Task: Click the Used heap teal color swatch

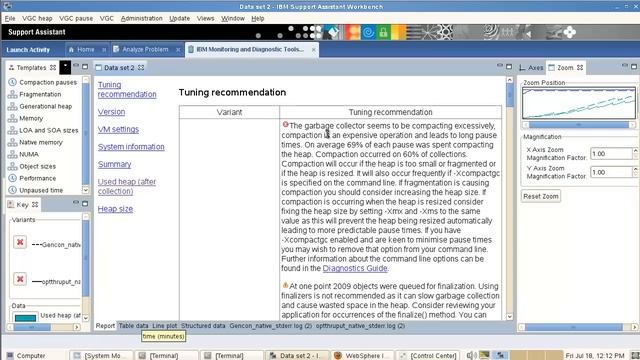Action: pos(25,317)
